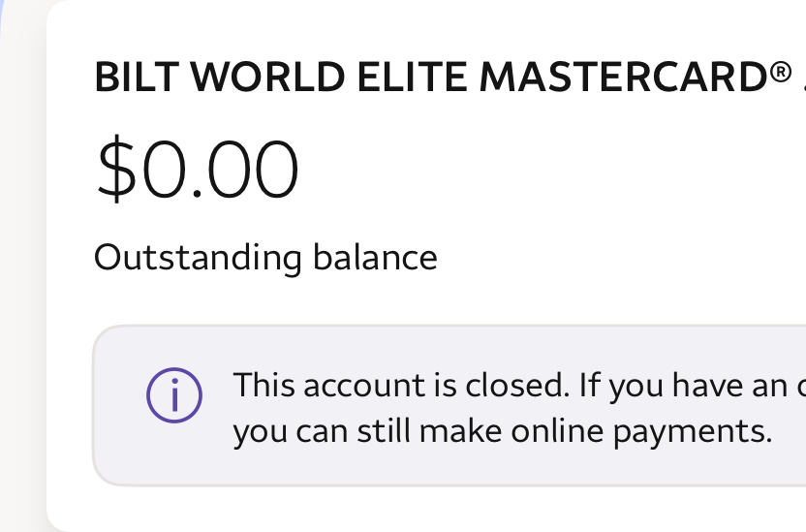Click the gray page background left of the card
The height and width of the screenshot is (532, 806).
coord(21,291)
